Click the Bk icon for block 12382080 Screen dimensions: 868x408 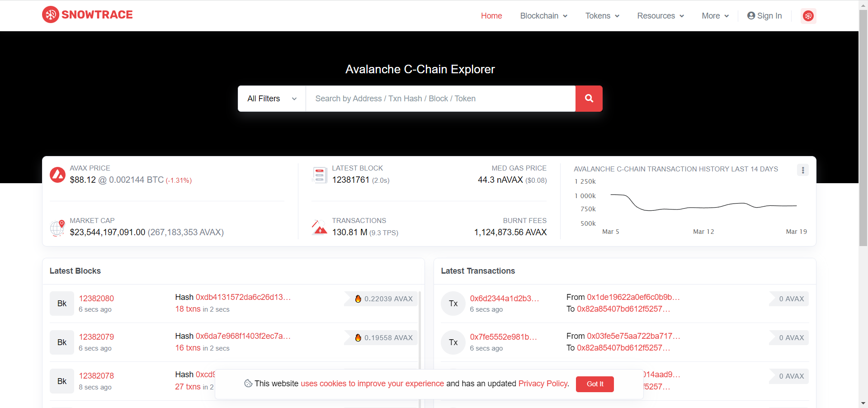pos(62,304)
